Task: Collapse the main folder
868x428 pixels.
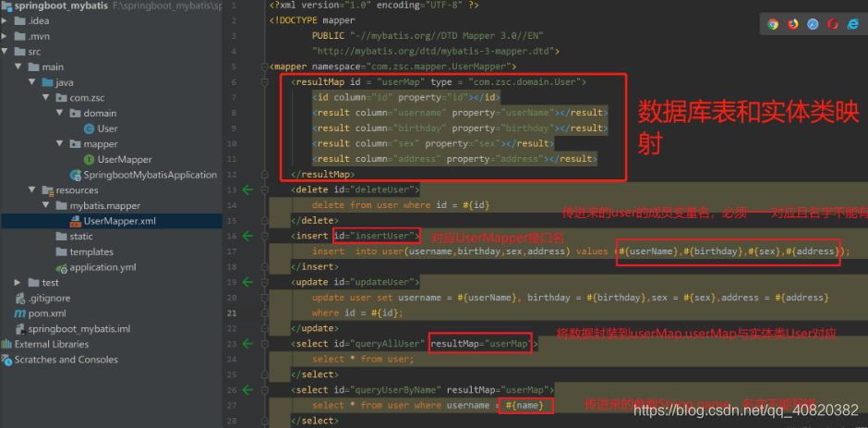Action: tap(18, 67)
